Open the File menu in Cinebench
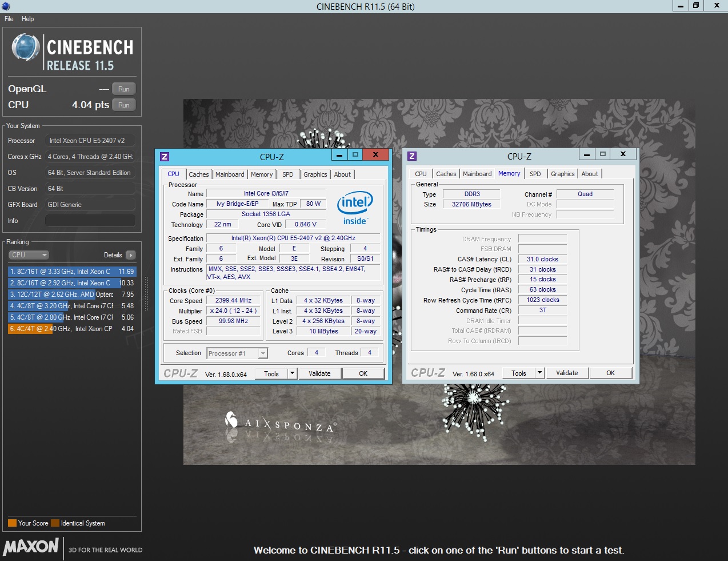Screen dimensions: 728x561 tap(9, 19)
